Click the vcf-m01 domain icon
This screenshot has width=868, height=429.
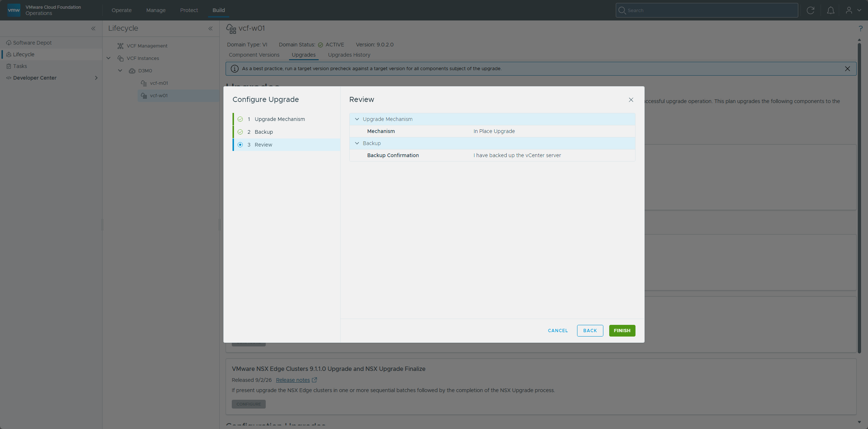click(144, 83)
